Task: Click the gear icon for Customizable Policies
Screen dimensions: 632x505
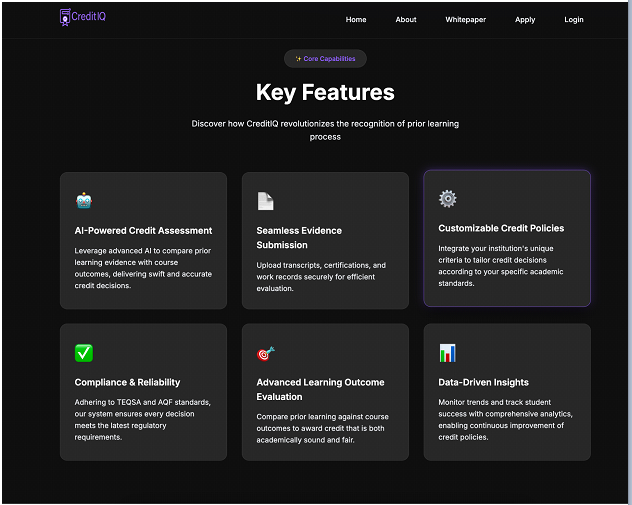Action: (447, 199)
